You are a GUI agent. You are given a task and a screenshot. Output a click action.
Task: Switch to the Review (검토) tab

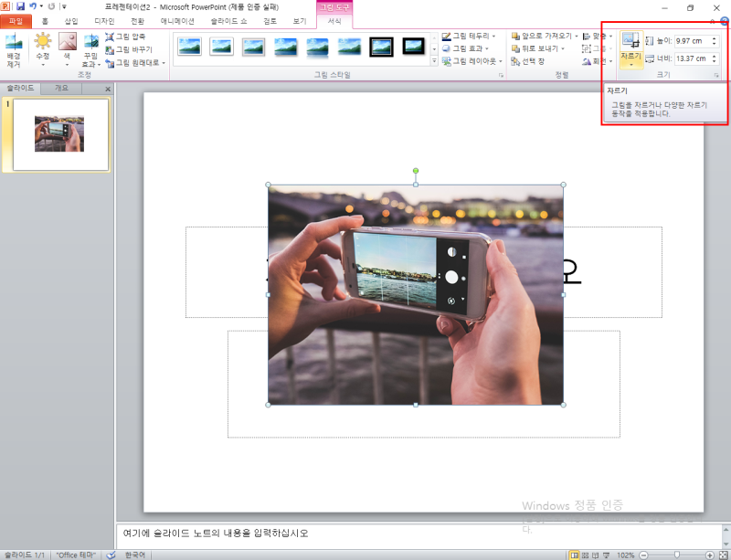[x=270, y=21]
